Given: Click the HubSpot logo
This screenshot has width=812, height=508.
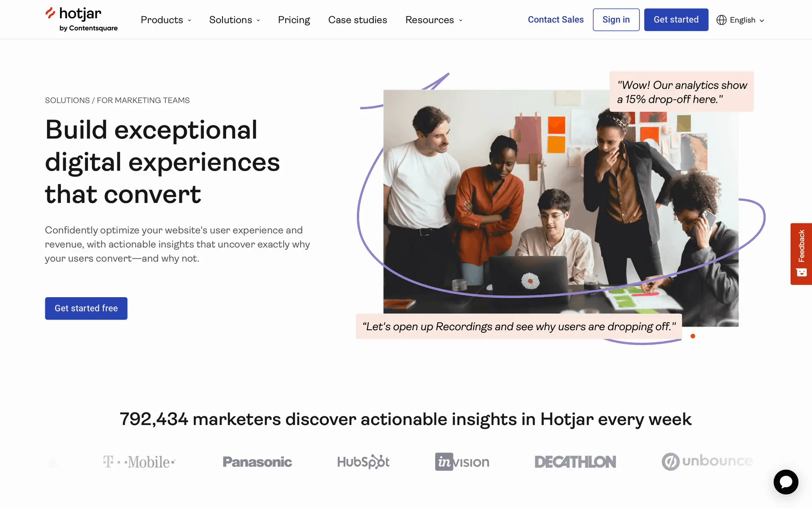Looking at the screenshot, I should point(363,461).
